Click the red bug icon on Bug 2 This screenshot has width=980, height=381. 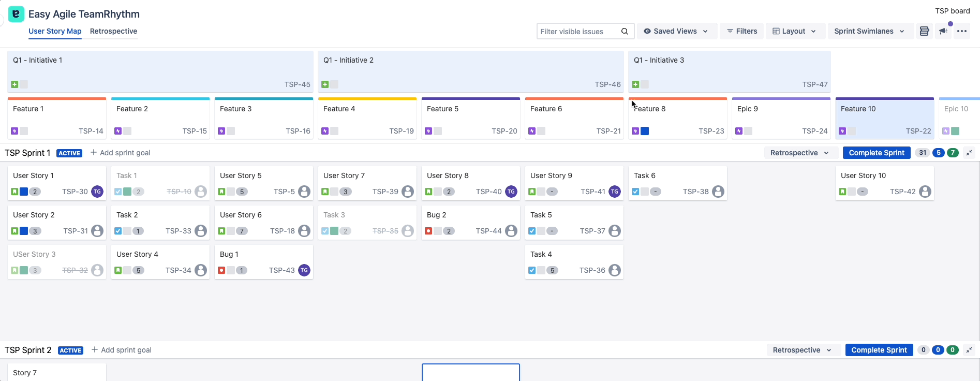click(428, 231)
